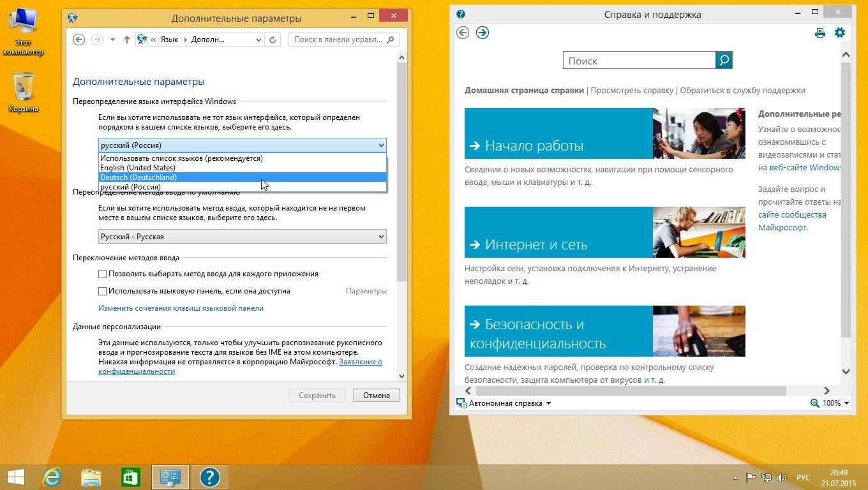This screenshot has height=490, width=868.
Task: Expand the address bar history dropdown
Action: [258, 40]
